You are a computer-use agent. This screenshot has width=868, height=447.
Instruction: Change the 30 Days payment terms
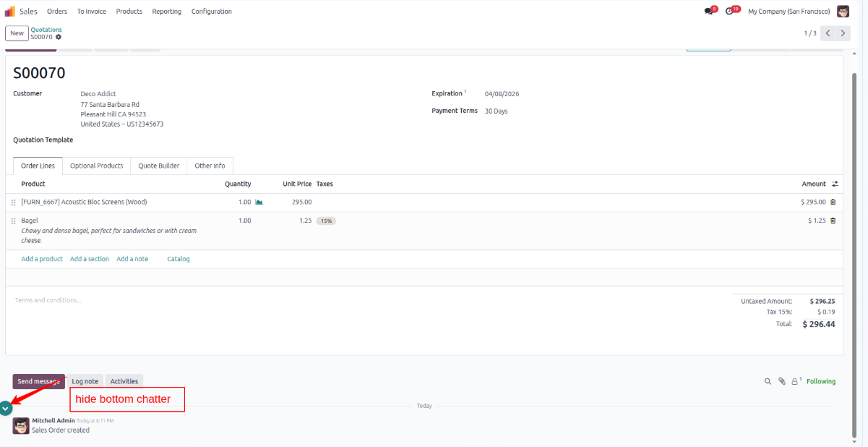coord(497,111)
